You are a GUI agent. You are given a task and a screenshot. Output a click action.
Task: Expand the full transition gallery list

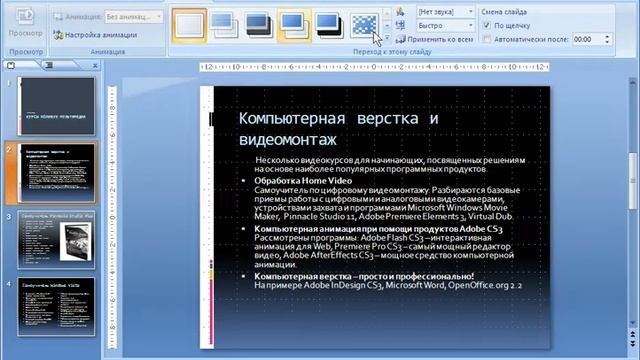tap(387, 38)
